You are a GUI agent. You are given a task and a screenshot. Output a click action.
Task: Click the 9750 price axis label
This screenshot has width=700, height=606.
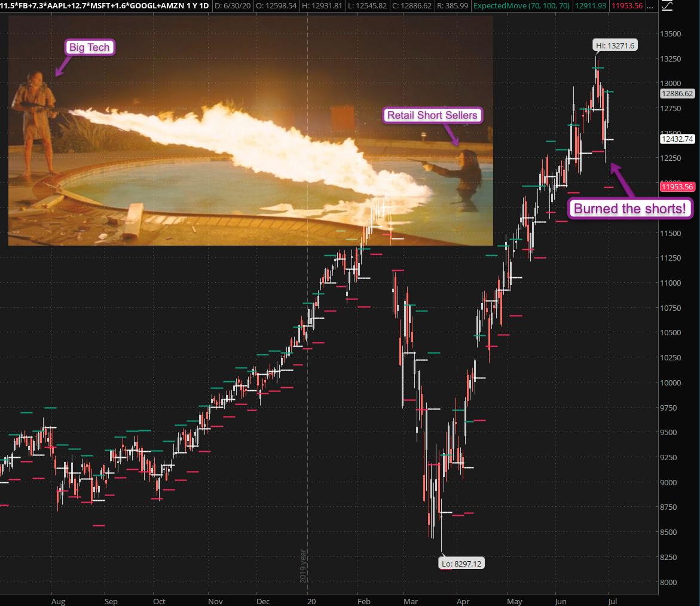pos(669,408)
